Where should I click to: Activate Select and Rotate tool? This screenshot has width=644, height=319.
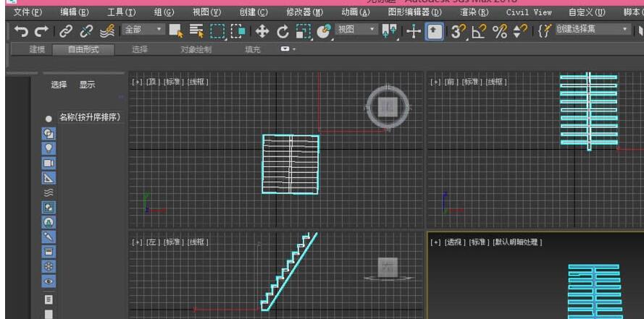(x=283, y=32)
